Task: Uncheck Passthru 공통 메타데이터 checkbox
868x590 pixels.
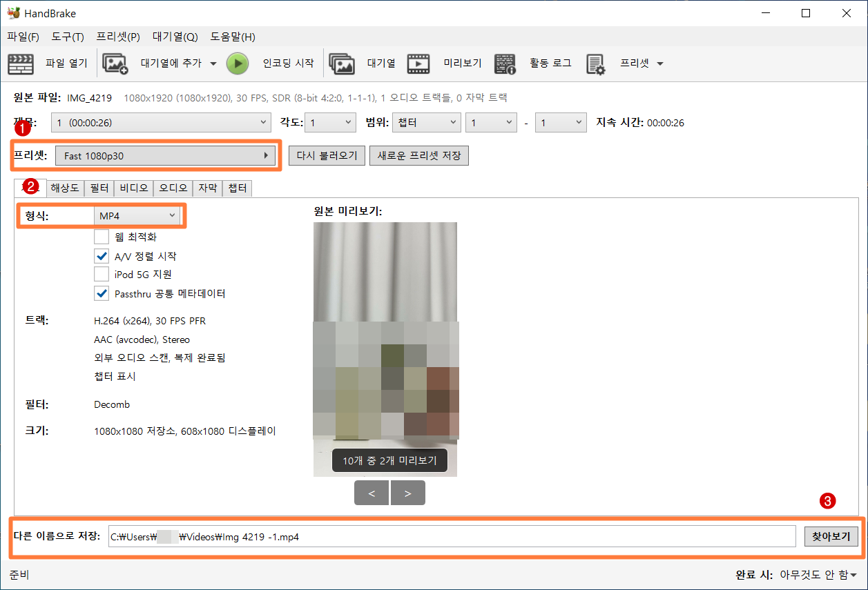Action: (102, 293)
